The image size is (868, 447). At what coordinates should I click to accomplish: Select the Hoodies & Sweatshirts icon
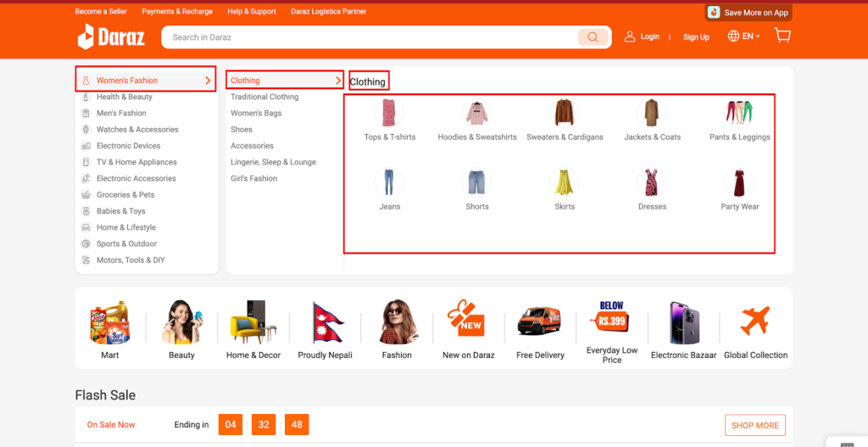[477, 114]
